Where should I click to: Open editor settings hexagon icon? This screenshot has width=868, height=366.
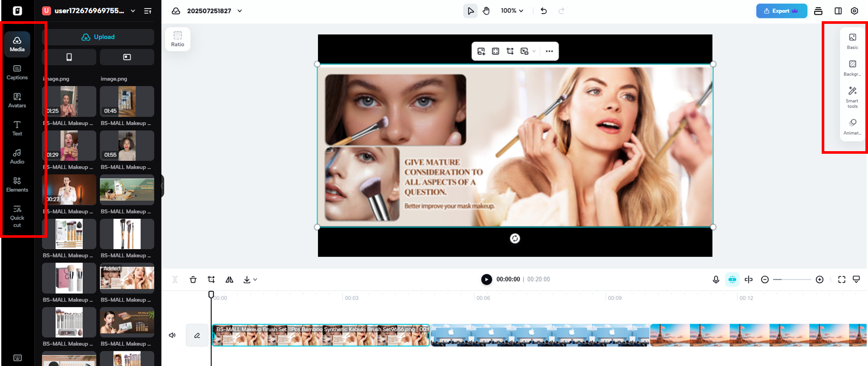(x=854, y=11)
